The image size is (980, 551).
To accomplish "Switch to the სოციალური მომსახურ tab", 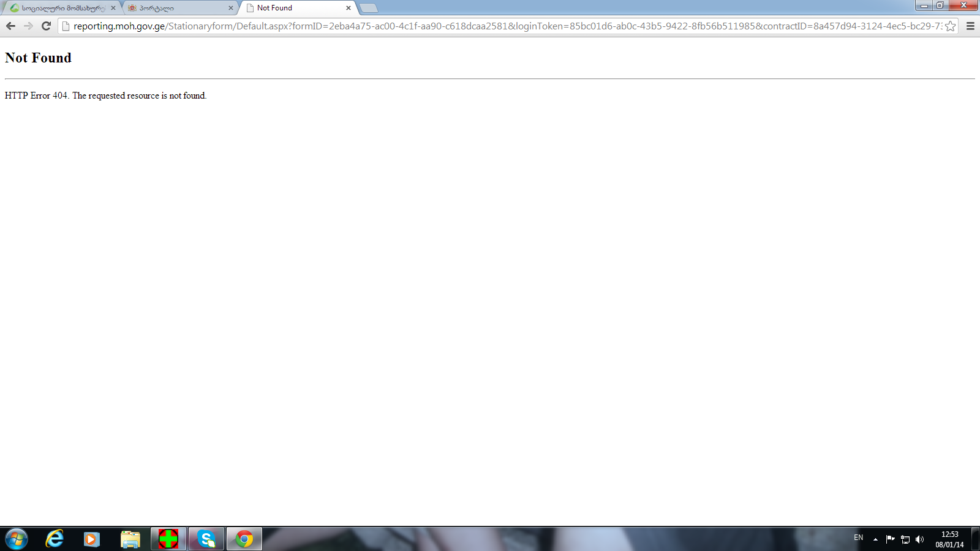I will (x=61, y=8).
